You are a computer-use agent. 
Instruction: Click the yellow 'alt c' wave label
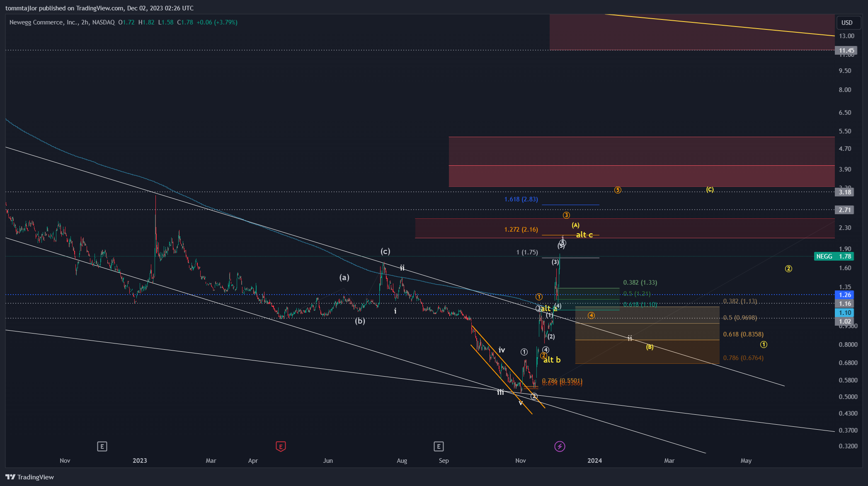584,235
